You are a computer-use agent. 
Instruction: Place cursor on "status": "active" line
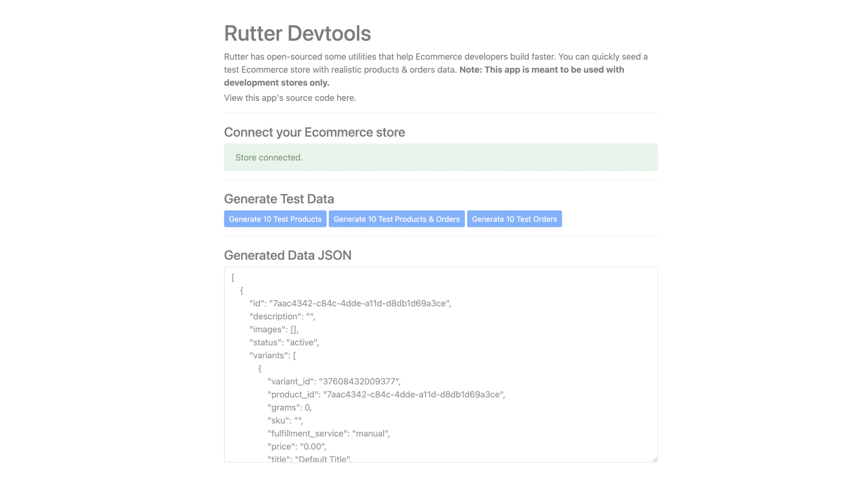[x=284, y=343]
